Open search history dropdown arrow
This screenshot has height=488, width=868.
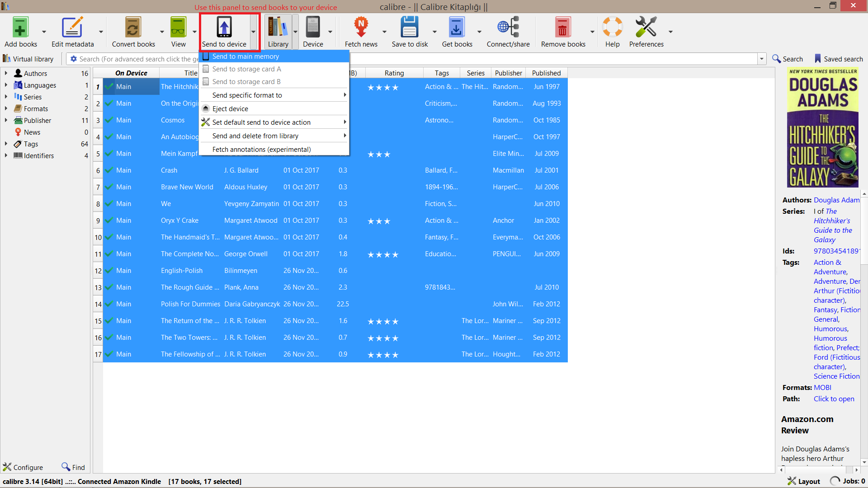pyautogui.click(x=762, y=59)
